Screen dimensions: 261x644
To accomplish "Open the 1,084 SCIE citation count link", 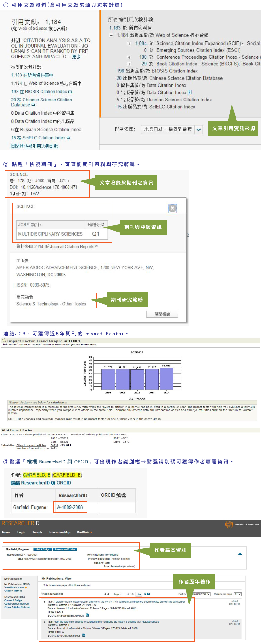I will 141,44.
